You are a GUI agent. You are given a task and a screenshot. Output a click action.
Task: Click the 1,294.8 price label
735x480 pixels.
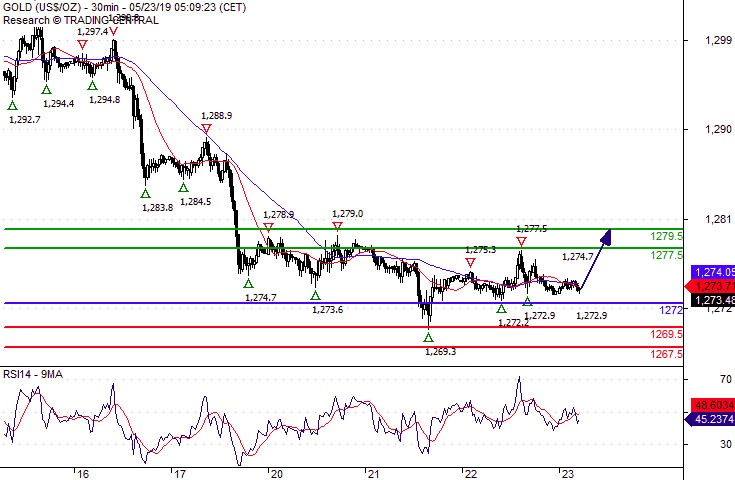click(105, 99)
